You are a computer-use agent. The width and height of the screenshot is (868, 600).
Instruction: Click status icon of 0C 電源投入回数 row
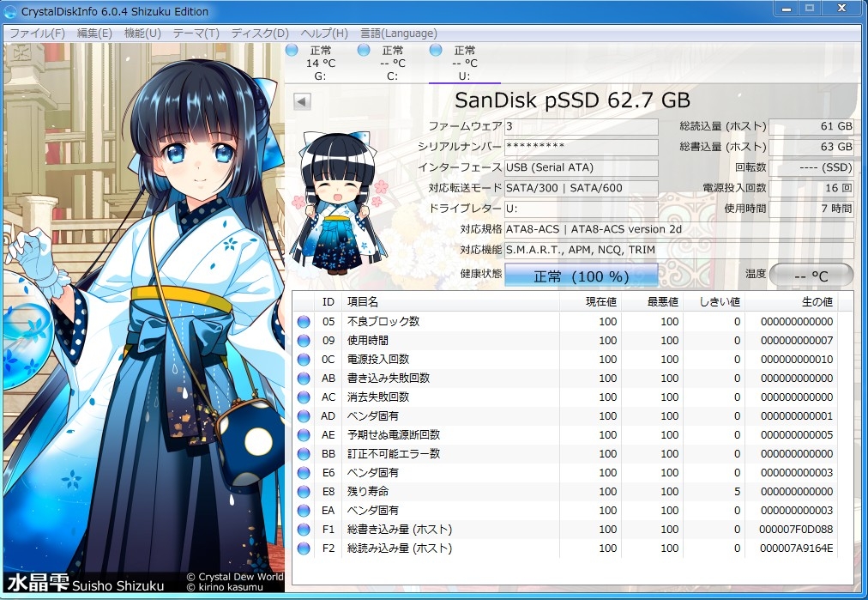[304, 360]
